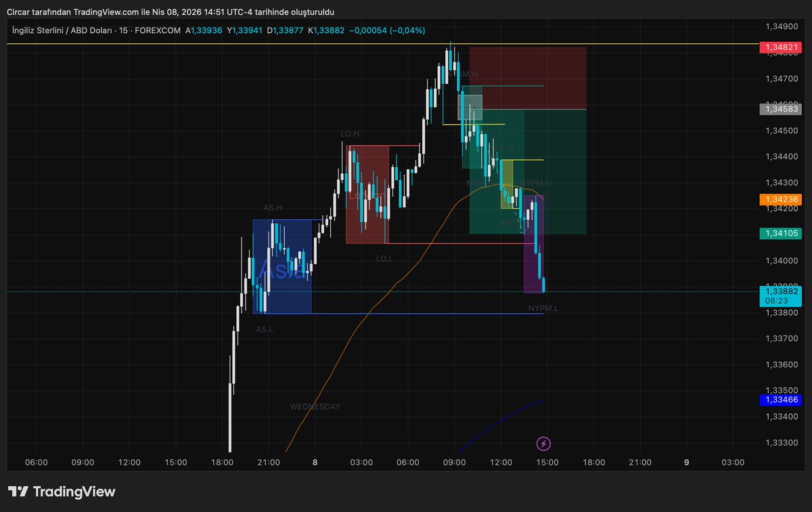Click the AS.H session high label
Screen dimensions: 812x512
point(273,208)
